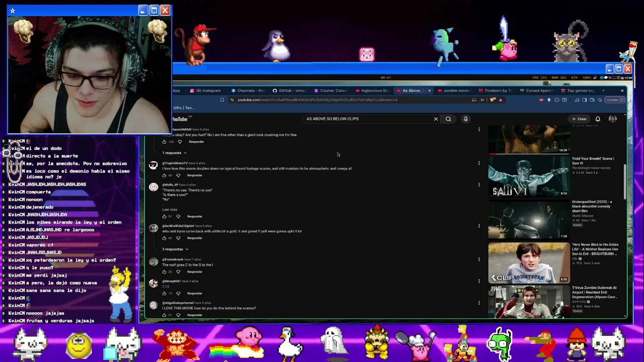Dislike the TrupimOkiemTV comment
The height and width of the screenshot is (362, 644).
178,175
